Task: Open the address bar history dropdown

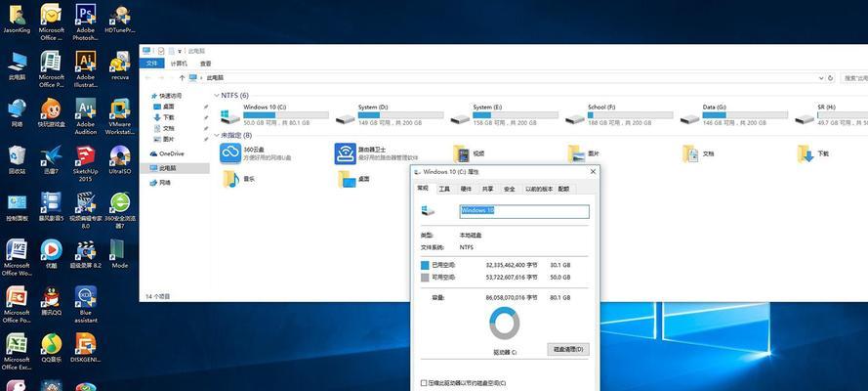Action: 821,78
